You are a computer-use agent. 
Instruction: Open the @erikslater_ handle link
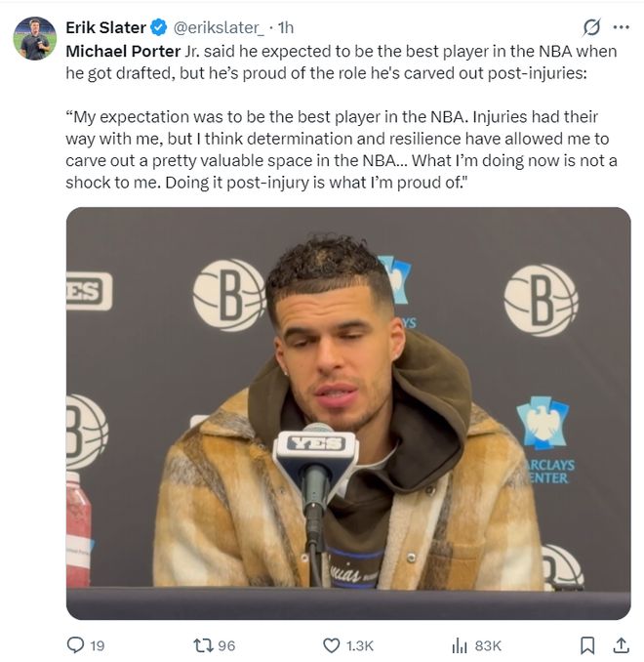point(217,27)
